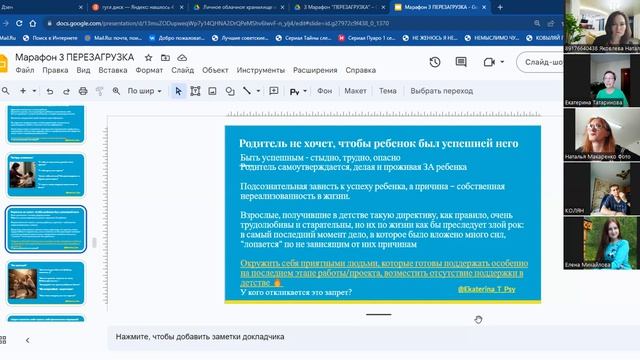Select the slide thumbnail with the photo of two people
The image size is (640, 360).
coord(46,175)
